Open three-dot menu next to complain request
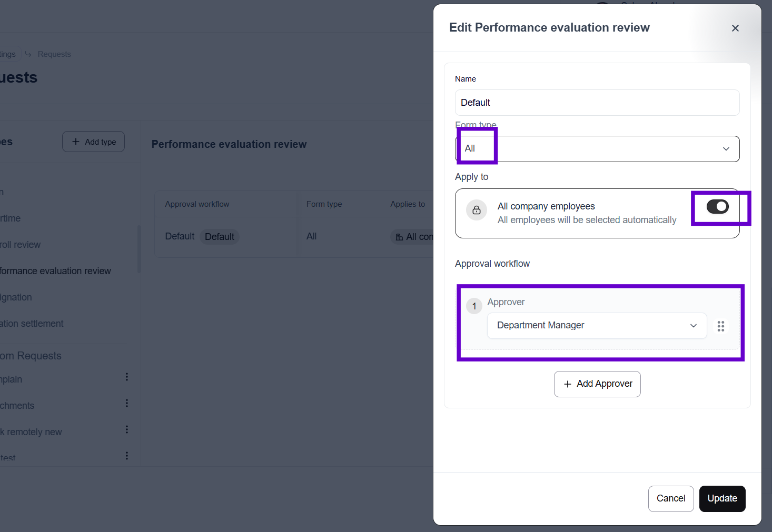Screen dimensions: 772x532 [127, 377]
